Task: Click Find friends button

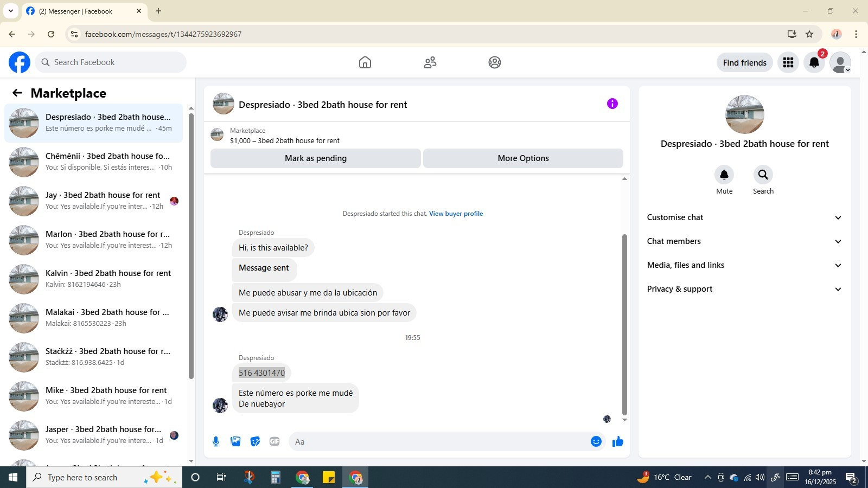Action: (x=744, y=62)
